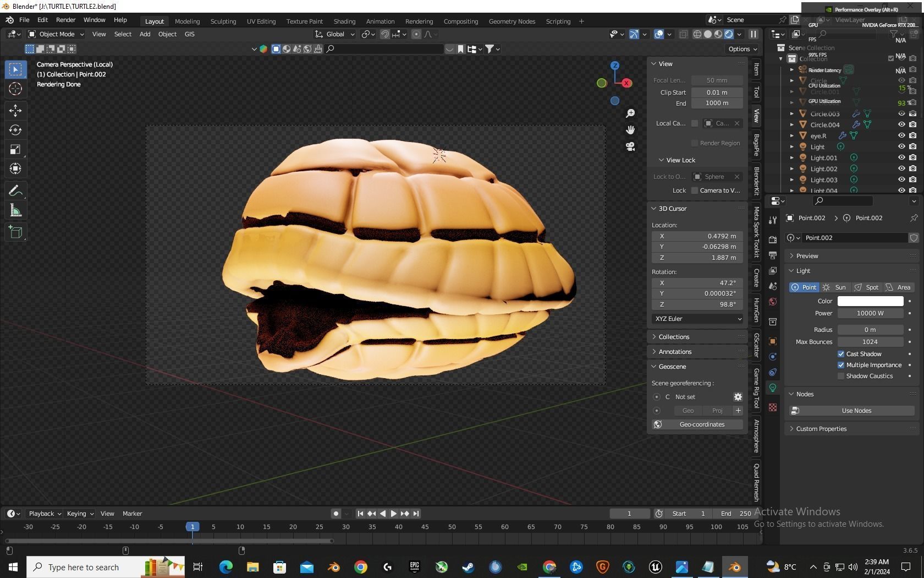
Task: Select the Select Box tool
Action: click(15, 69)
